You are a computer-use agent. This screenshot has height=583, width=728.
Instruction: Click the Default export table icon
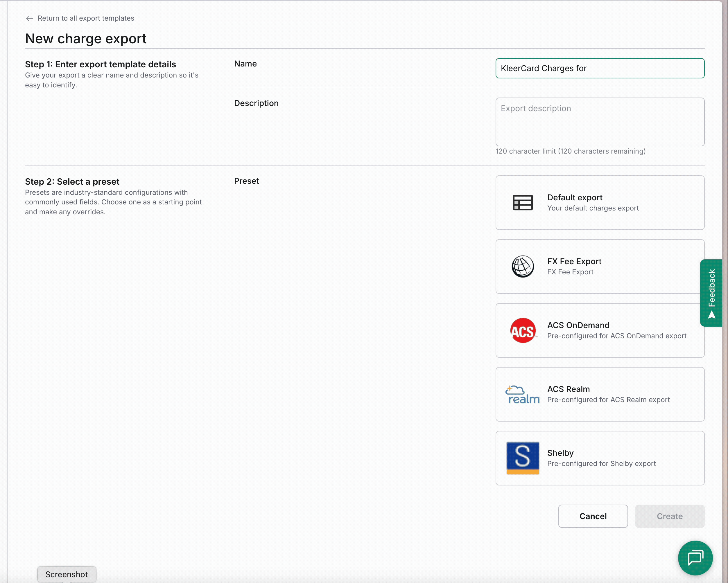click(x=522, y=202)
